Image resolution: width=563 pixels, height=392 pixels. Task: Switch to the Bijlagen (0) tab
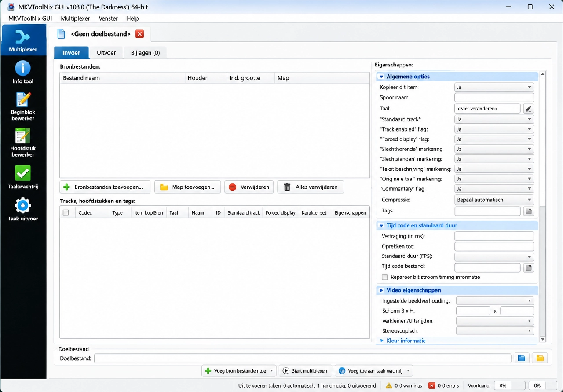pyautogui.click(x=145, y=53)
